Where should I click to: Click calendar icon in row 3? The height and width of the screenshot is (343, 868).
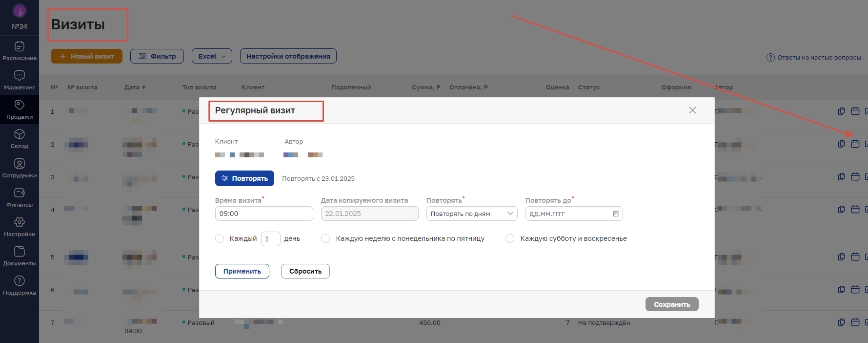click(855, 177)
